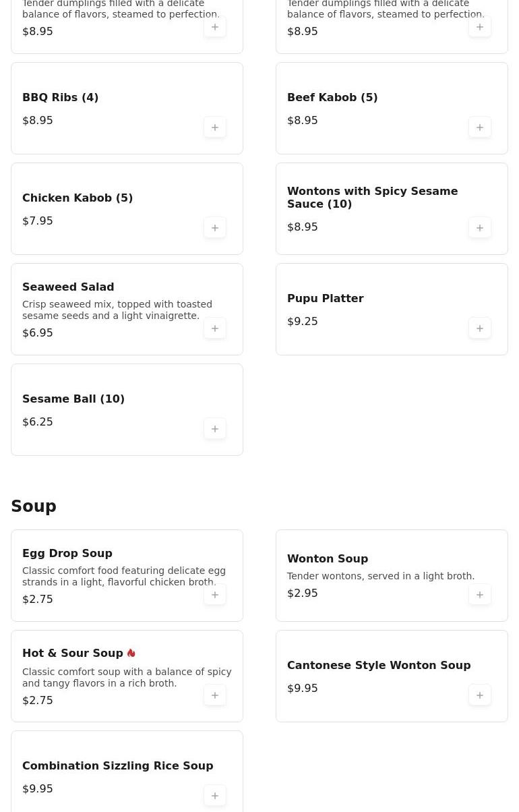The height and width of the screenshot is (812, 519).
Task: Select the Egg Drop Soup title
Action: [x=67, y=553]
